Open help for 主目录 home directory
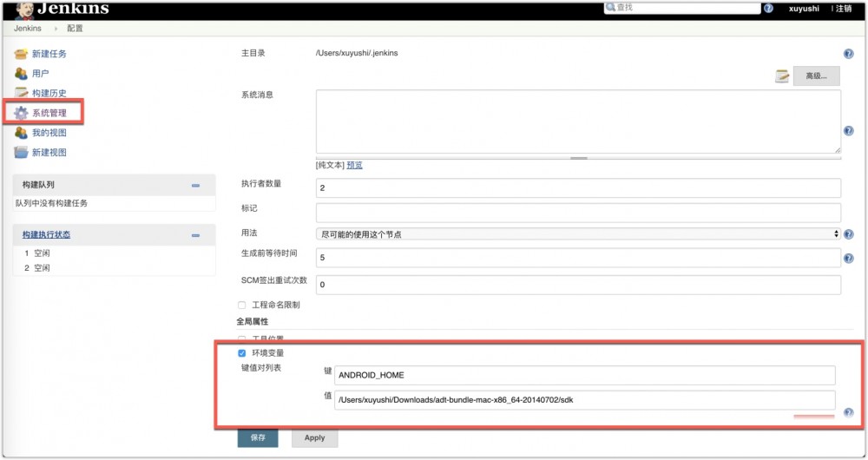The image size is (868, 460). point(848,54)
